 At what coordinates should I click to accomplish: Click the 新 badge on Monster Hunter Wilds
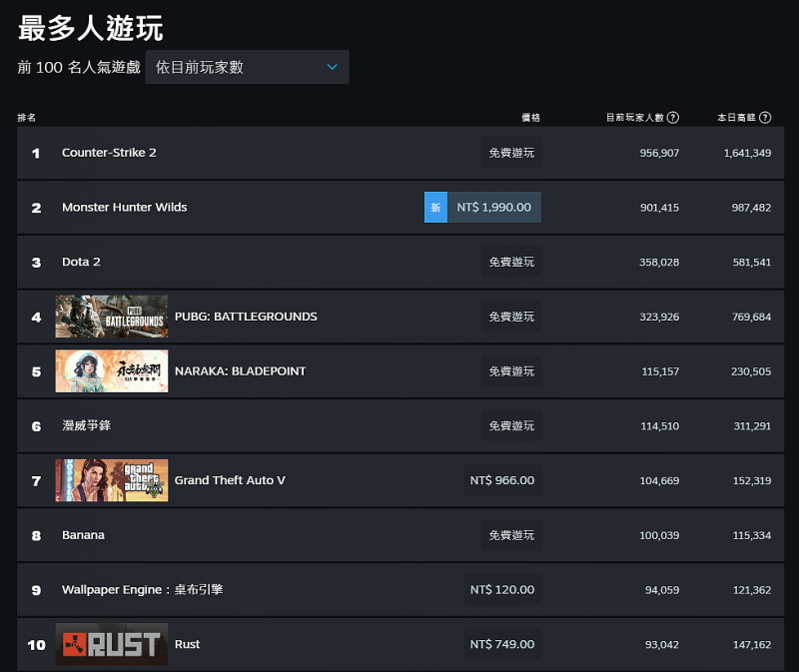pos(435,207)
